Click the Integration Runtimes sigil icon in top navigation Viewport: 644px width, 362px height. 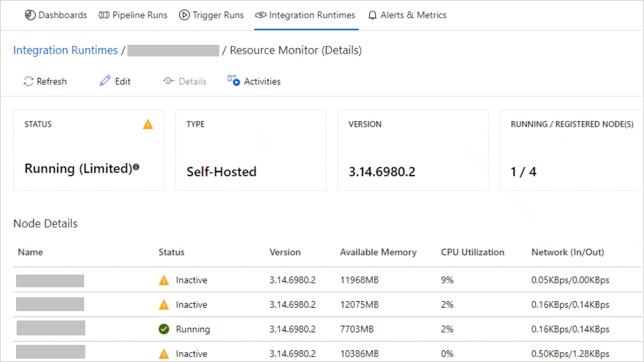261,15
